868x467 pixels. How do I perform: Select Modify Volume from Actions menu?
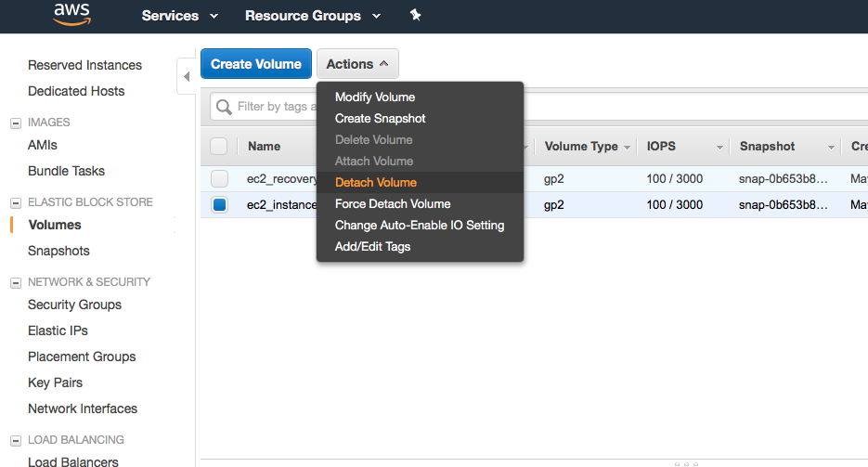coord(375,97)
